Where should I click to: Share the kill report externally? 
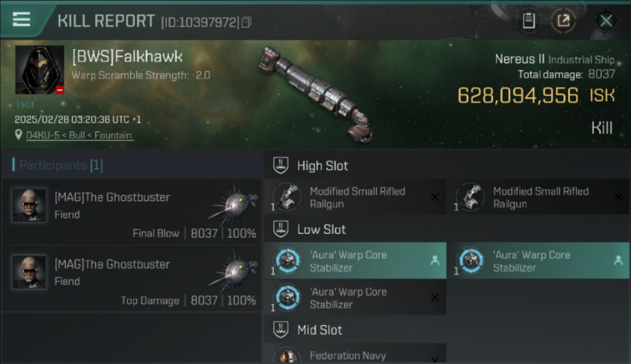[x=564, y=21]
